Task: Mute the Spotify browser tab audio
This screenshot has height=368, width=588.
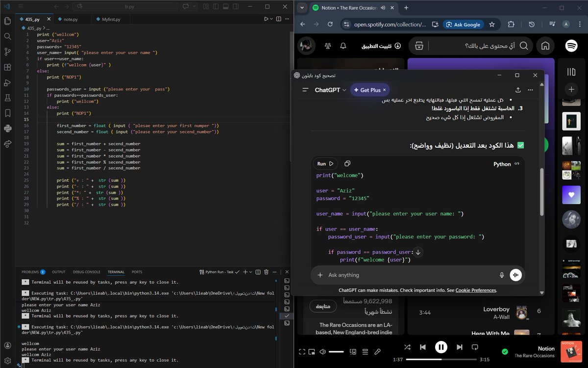Action: click(382, 8)
